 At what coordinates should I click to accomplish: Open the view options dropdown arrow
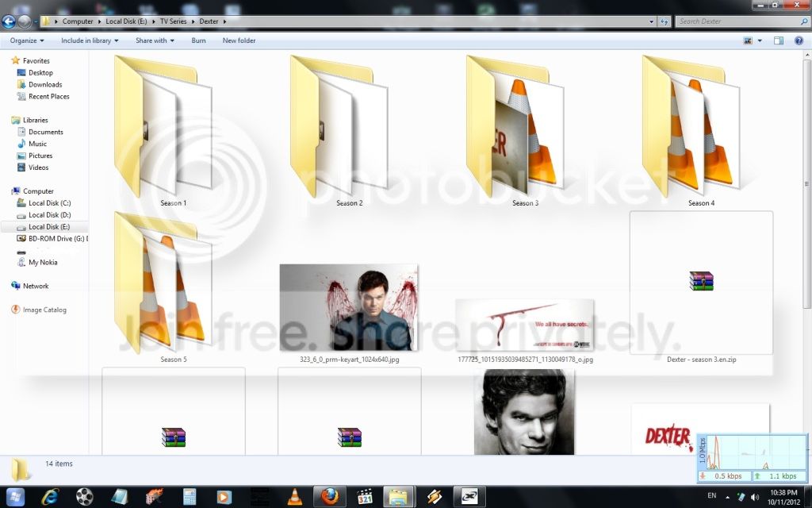point(760,40)
